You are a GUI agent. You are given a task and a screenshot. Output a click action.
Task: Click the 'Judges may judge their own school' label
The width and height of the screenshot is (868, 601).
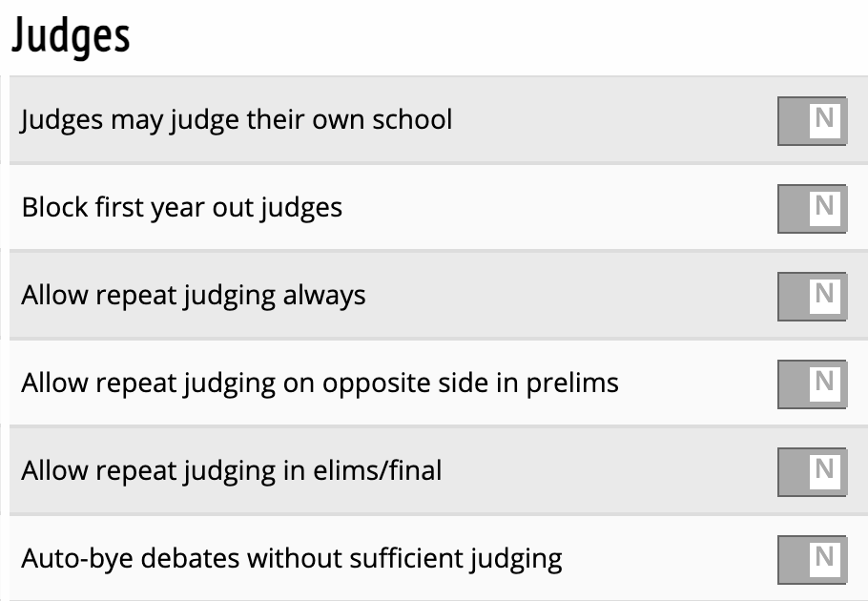[x=237, y=120]
